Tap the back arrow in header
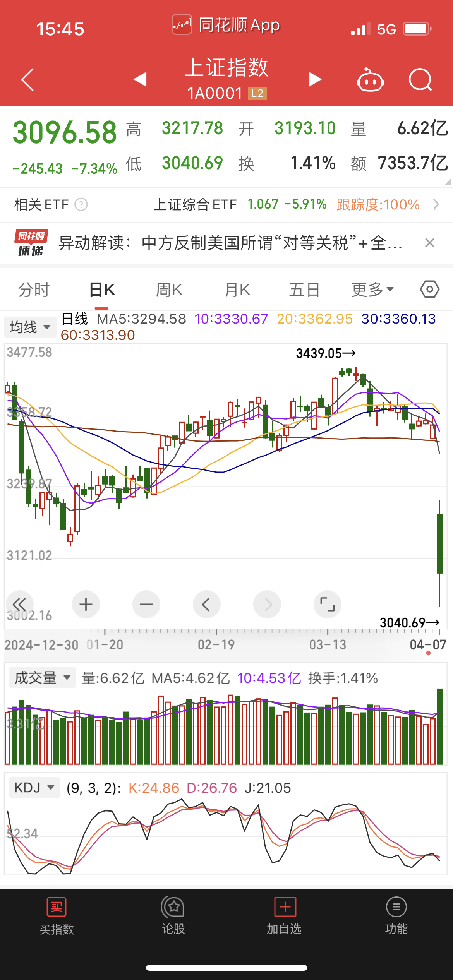Viewport: 453px width, 980px height. pyautogui.click(x=28, y=80)
